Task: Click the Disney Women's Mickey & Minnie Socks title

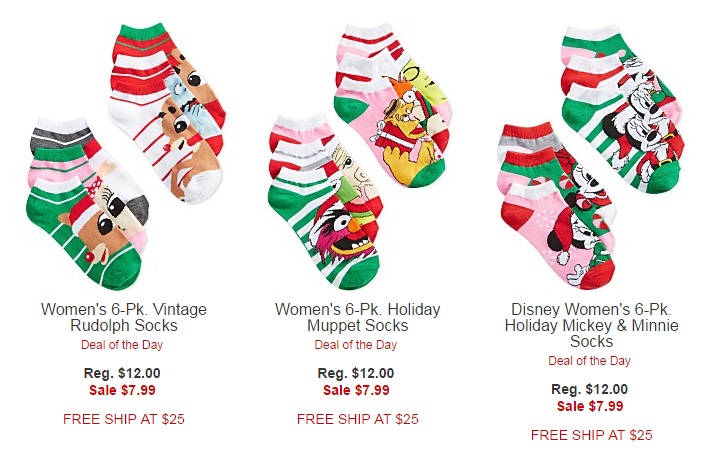Action: tap(591, 325)
